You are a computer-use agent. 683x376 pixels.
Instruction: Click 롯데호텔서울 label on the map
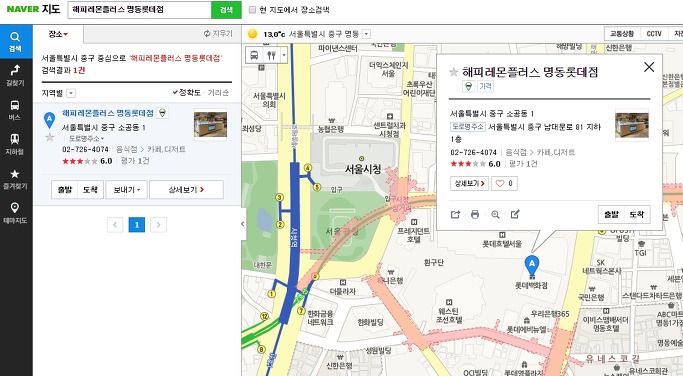click(x=502, y=244)
